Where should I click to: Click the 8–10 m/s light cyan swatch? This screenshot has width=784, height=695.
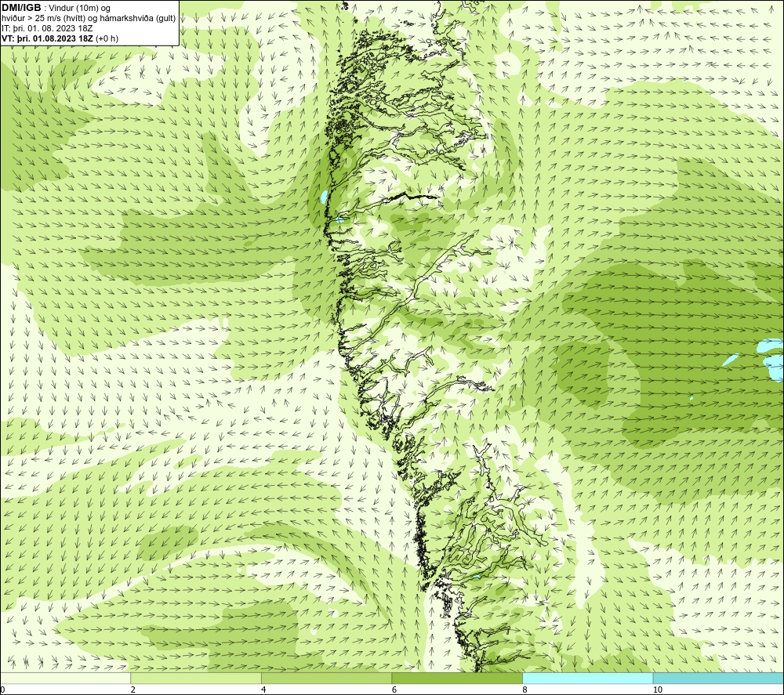(x=587, y=678)
